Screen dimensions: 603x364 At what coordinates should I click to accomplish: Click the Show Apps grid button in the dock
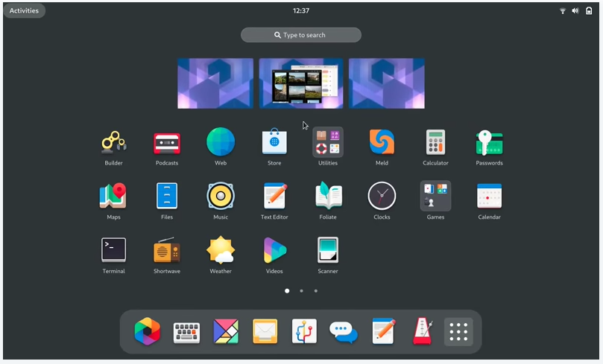458,332
